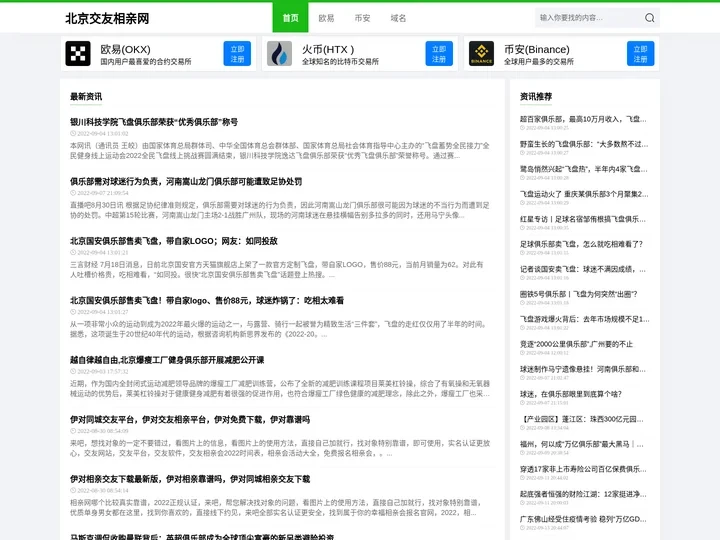Open sidebar item 超百家俱乐部，最高10万月收入

(583, 119)
